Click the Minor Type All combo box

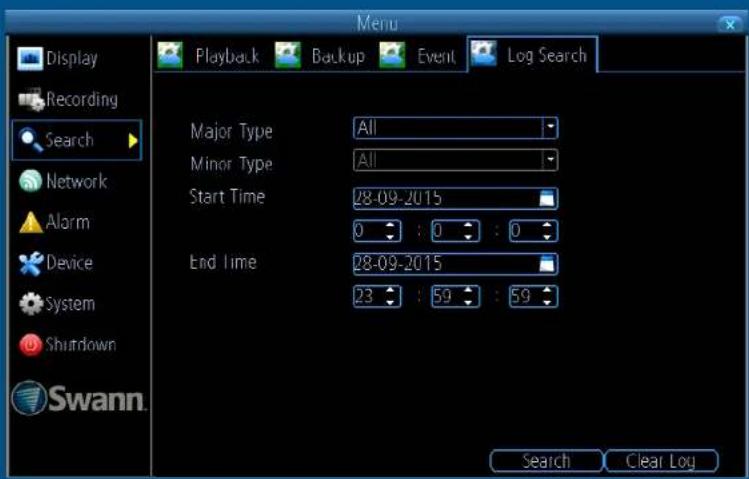point(456,160)
